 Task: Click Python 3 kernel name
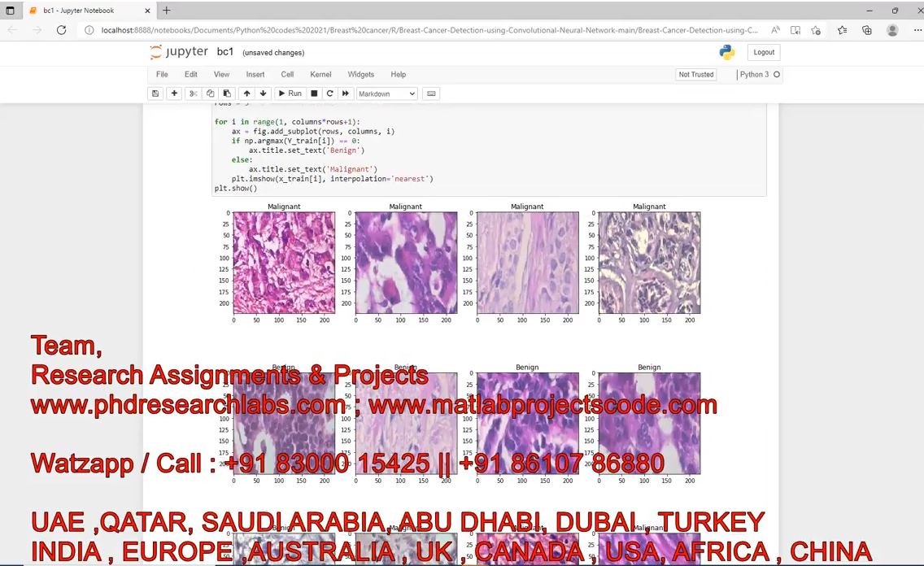coord(754,75)
